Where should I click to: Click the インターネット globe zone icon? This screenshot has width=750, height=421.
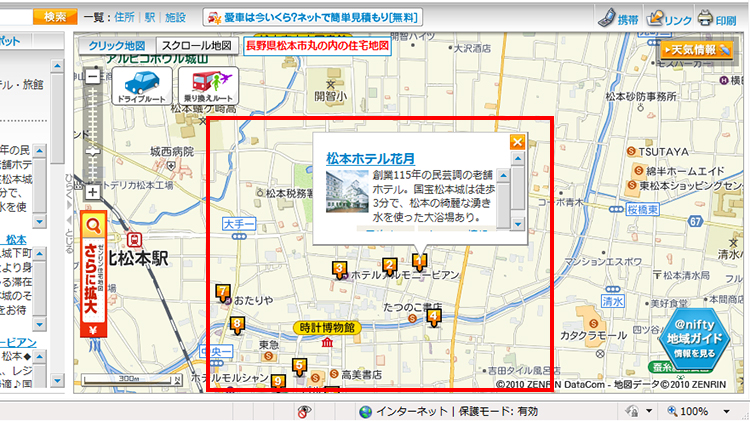tap(365, 411)
